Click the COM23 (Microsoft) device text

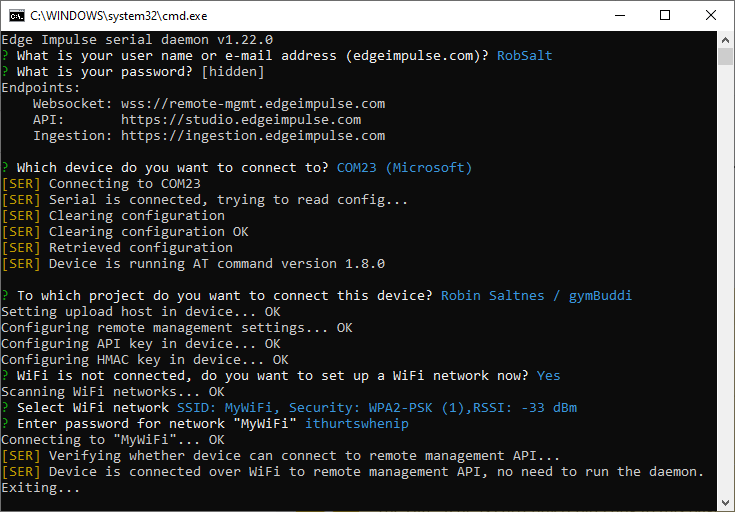click(x=404, y=168)
